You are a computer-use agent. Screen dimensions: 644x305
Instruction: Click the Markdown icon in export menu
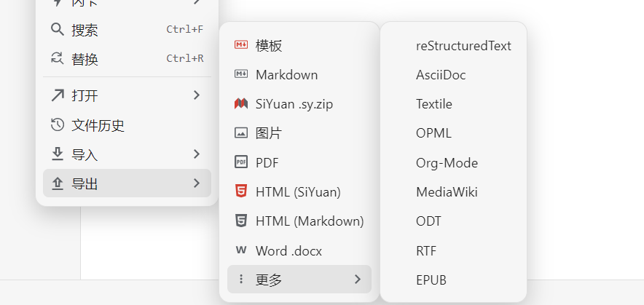[241, 74]
